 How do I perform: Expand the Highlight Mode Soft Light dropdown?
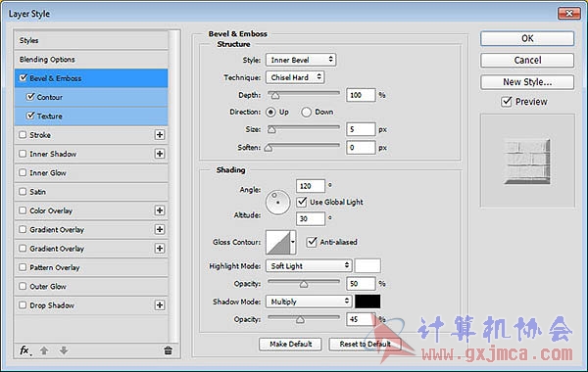pyautogui.click(x=309, y=266)
